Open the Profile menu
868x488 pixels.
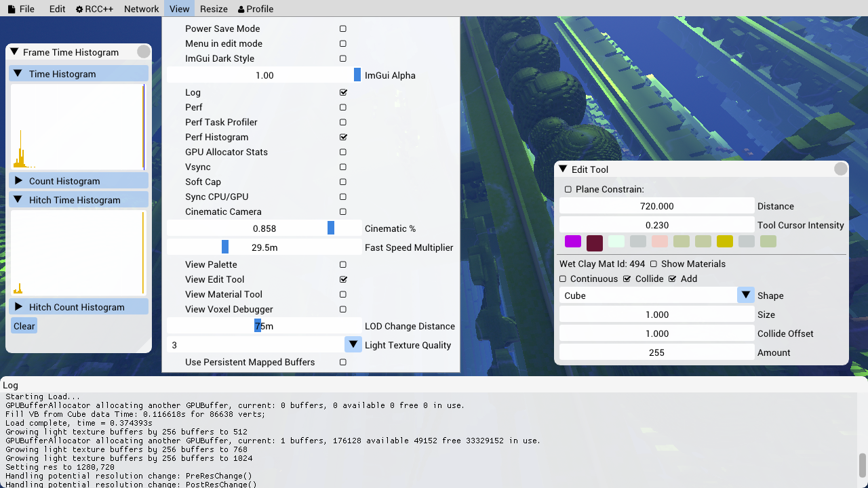point(256,9)
